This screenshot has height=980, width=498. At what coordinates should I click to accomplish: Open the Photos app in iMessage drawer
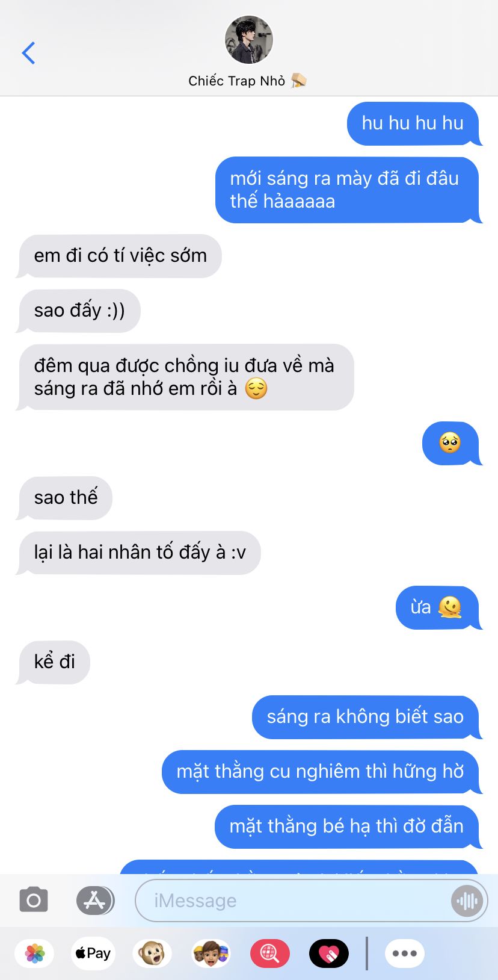tap(35, 954)
